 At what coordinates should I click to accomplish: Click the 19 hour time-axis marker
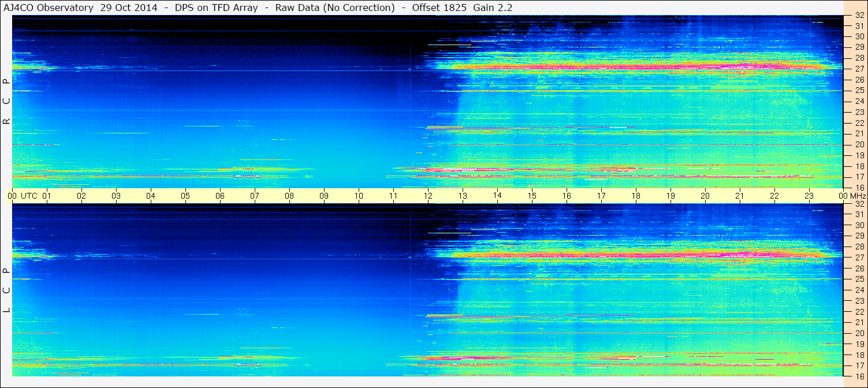click(670, 196)
